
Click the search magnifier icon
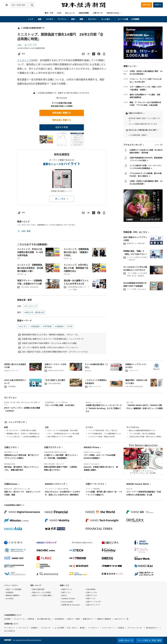(x=32, y=5)
